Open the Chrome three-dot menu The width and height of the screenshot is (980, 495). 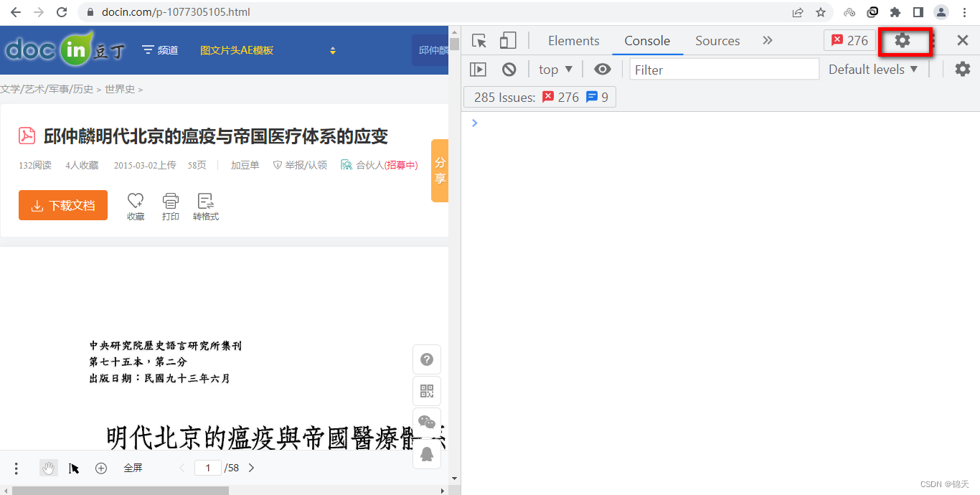tap(963, 12)
